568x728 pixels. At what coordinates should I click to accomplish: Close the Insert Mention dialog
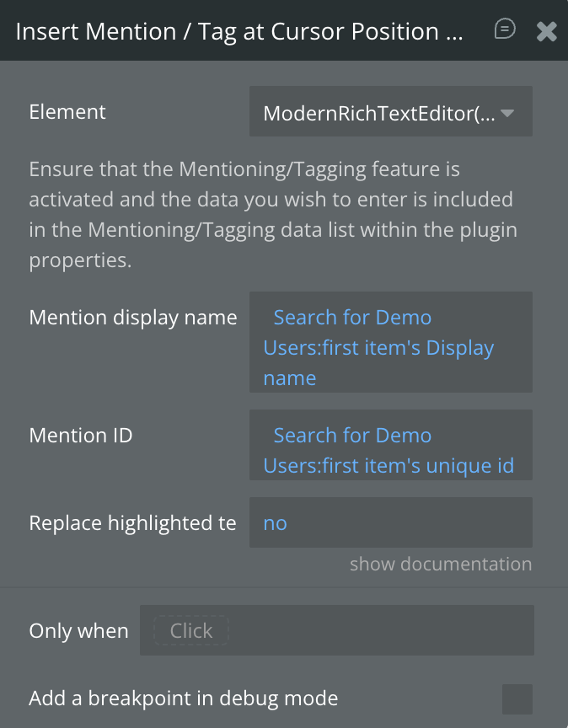coord(546,31)
